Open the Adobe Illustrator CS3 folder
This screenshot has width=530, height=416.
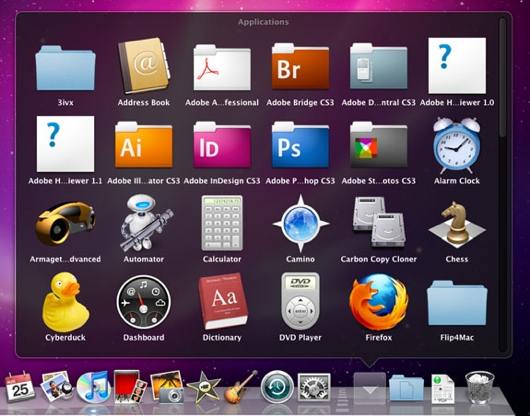point(144,145)
